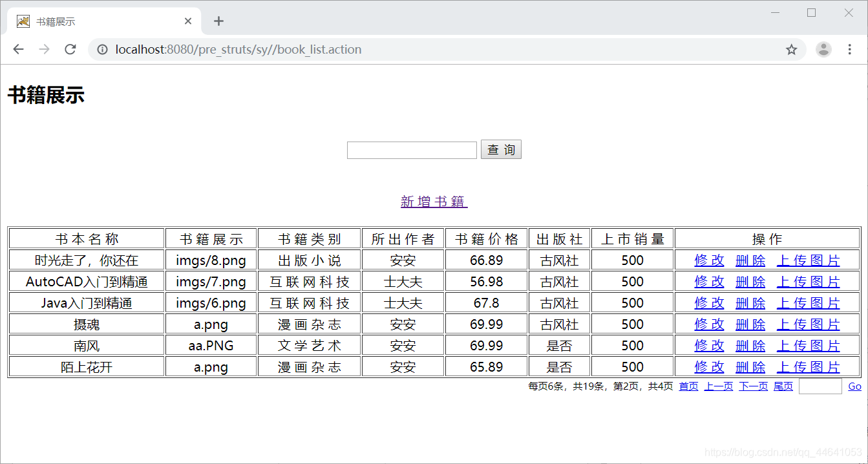This screenshot has width=868, height=464.
Task: Click the 出版社 column header
Action: [x=560, y=239]
